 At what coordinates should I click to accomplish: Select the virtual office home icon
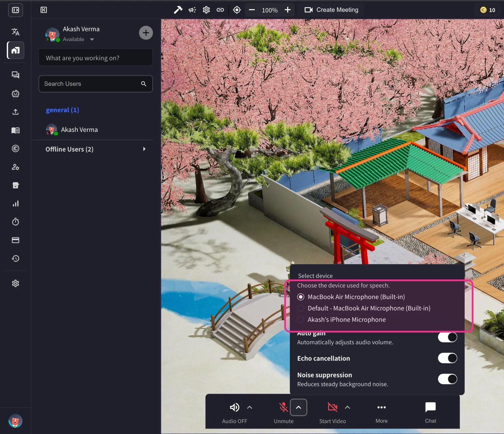15,50
